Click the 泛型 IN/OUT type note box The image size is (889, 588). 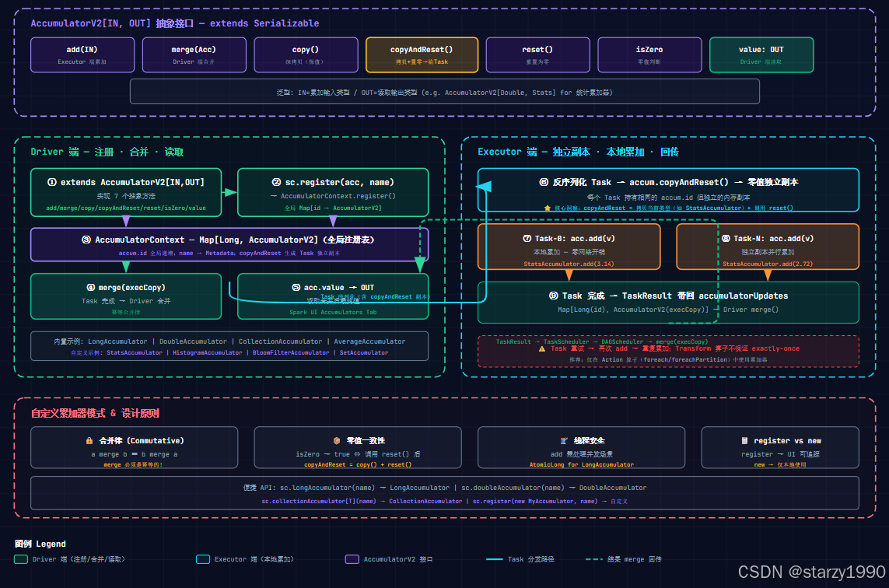coord(445,91)
